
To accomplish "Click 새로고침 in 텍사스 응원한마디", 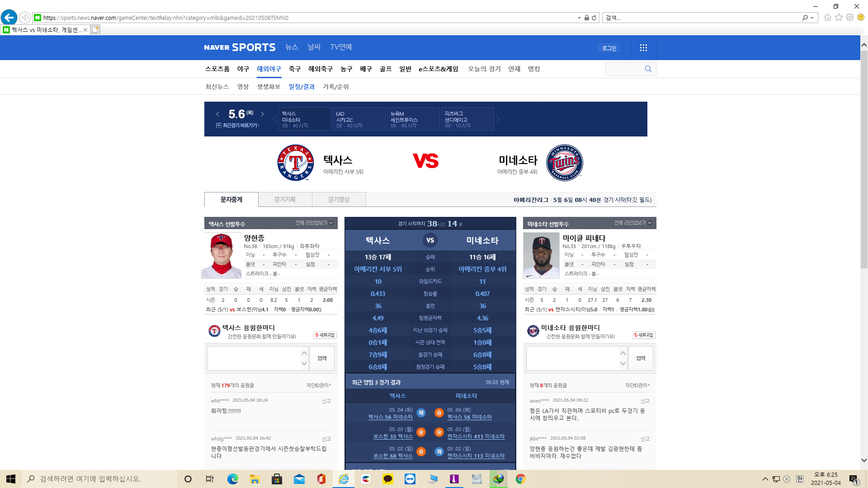I will 325,335.
